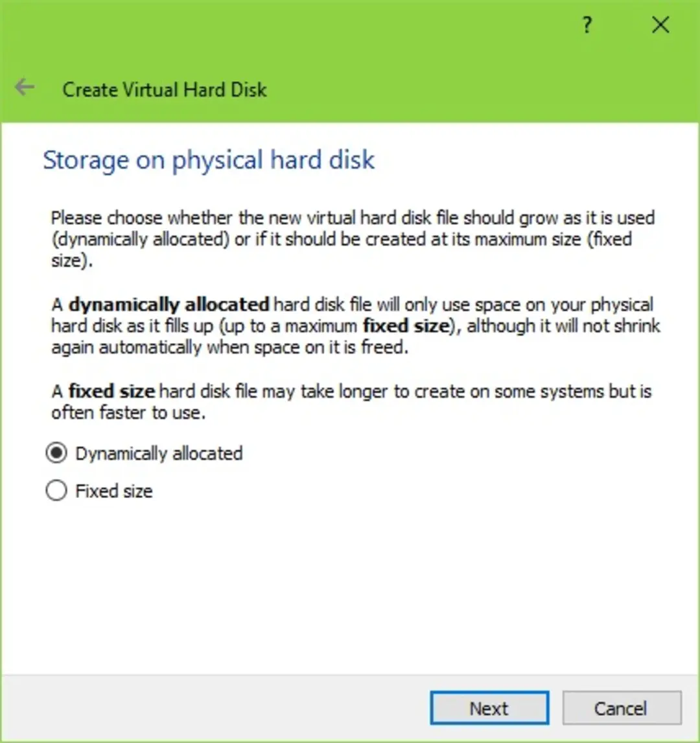Choose the Fixed size radio button

[56, 490]
